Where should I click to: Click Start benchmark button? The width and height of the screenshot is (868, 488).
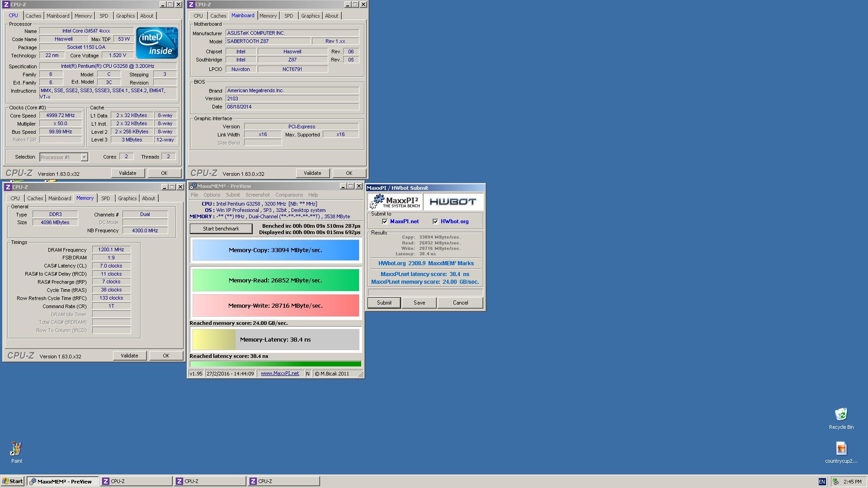221,229
